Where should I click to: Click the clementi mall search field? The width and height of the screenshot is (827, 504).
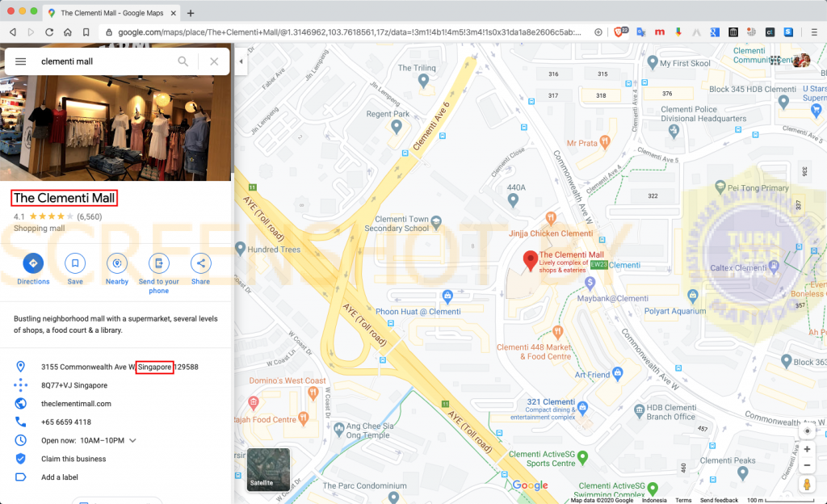coord(106,61)
